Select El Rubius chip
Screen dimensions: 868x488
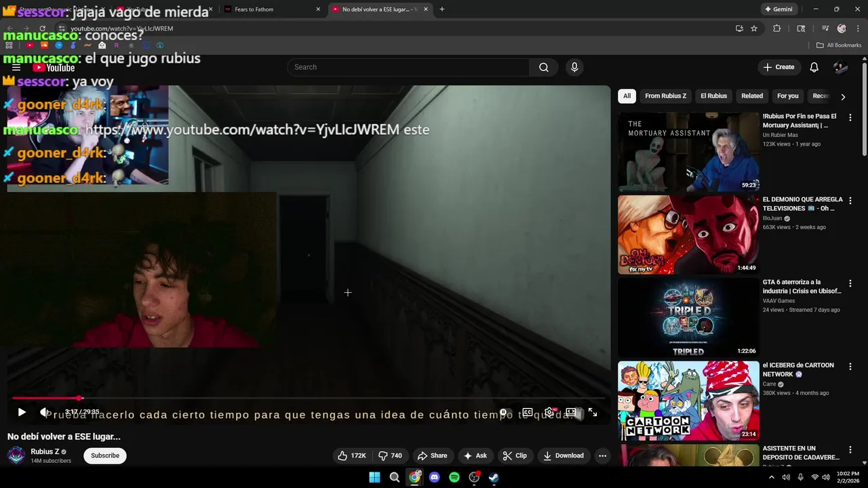(713, 96)
